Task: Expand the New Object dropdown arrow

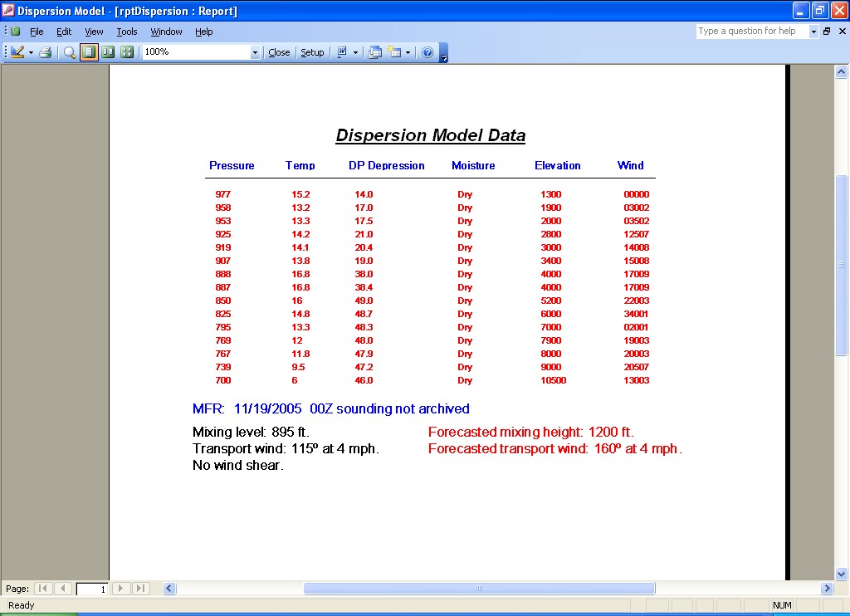Action: tap(408, 52)
